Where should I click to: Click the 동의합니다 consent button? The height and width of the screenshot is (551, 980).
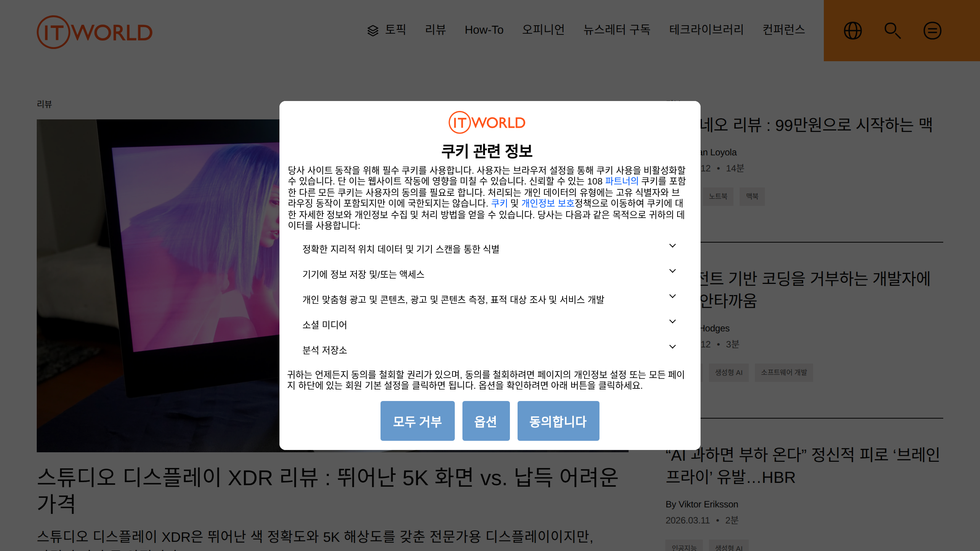pos(558,421)
